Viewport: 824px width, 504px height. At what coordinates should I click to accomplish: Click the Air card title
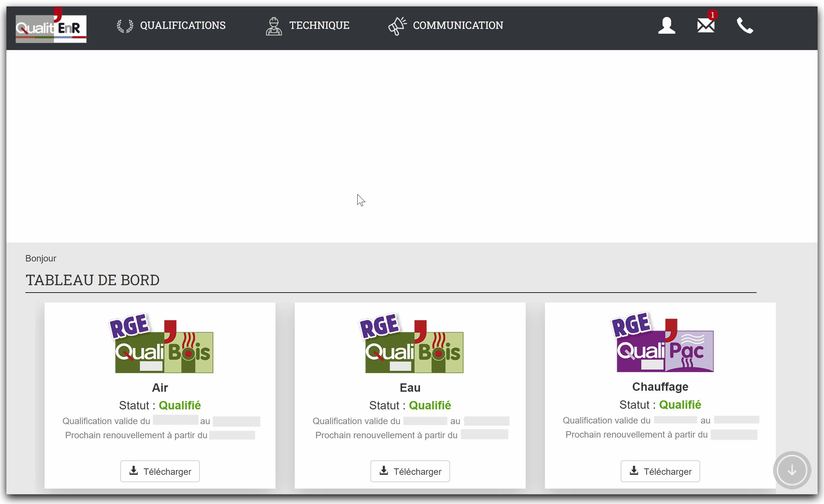pos(160,388)
